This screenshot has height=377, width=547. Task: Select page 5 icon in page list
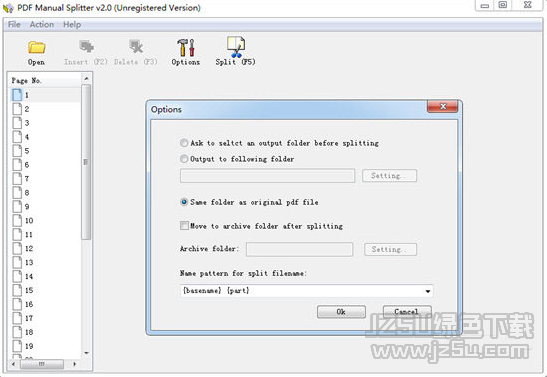tap(17, 151)
